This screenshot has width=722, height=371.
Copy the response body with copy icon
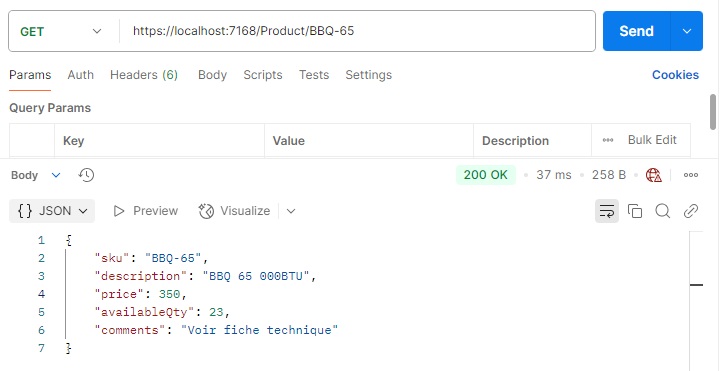[x=635, y=211]
